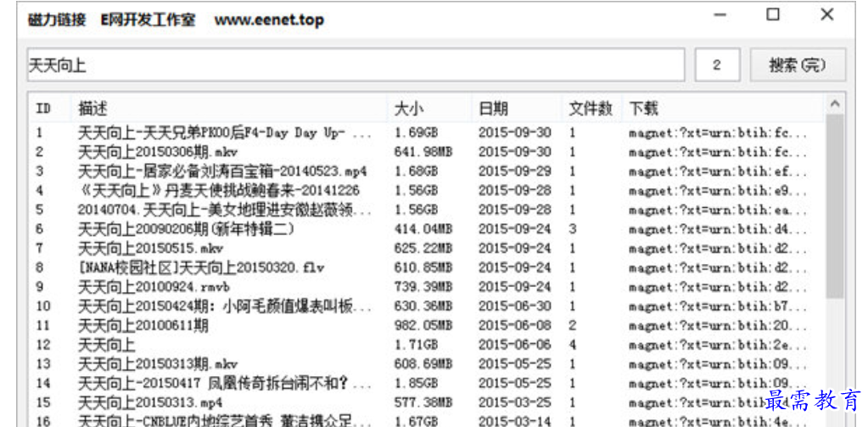Click file count 4 in row 12
Image resolution: width=868 pixels, height=427 pixels.
(x=573, y=345)
